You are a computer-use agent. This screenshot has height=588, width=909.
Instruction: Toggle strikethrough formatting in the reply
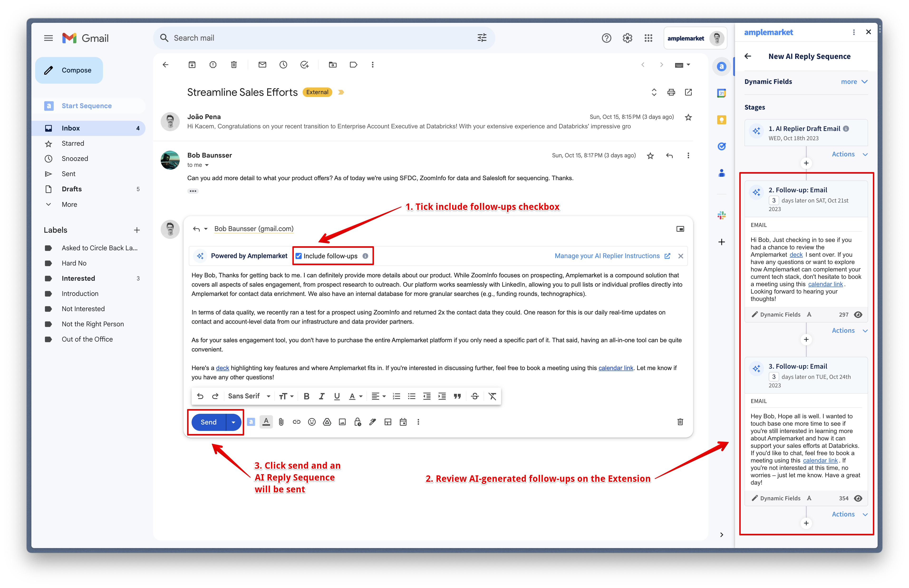click(x=474, y=396)
